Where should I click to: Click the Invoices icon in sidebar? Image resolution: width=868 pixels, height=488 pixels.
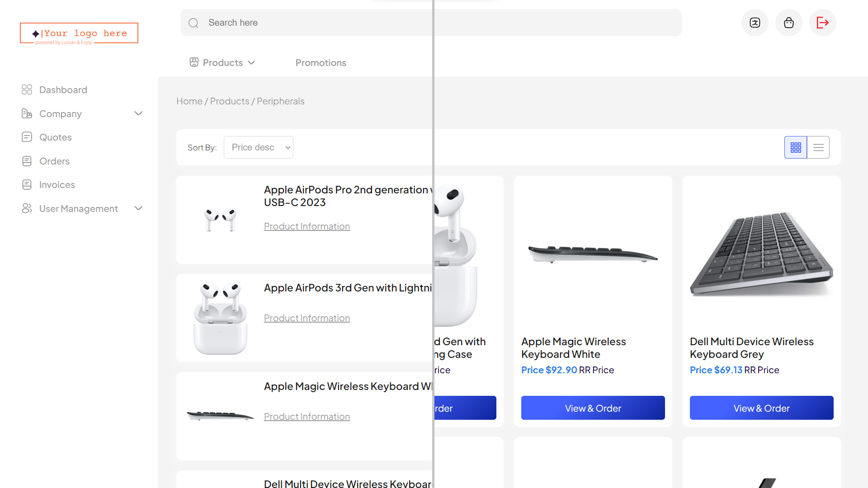pos(27,184)
